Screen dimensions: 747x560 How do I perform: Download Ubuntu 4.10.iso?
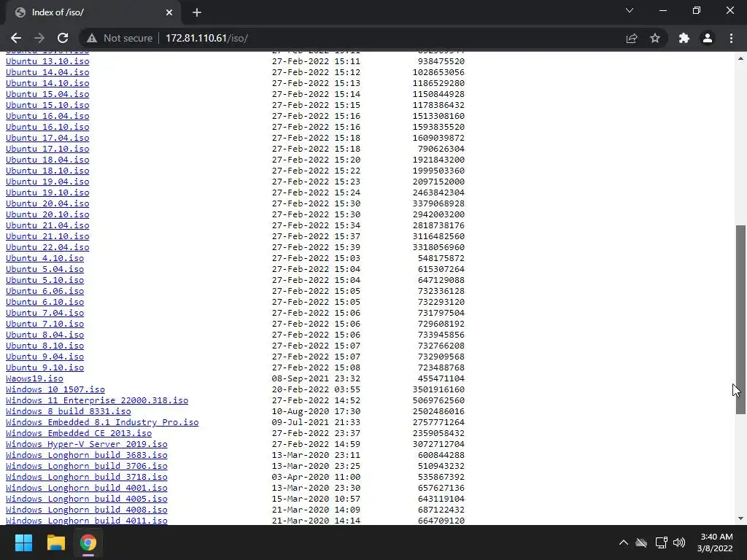point(44,259)
